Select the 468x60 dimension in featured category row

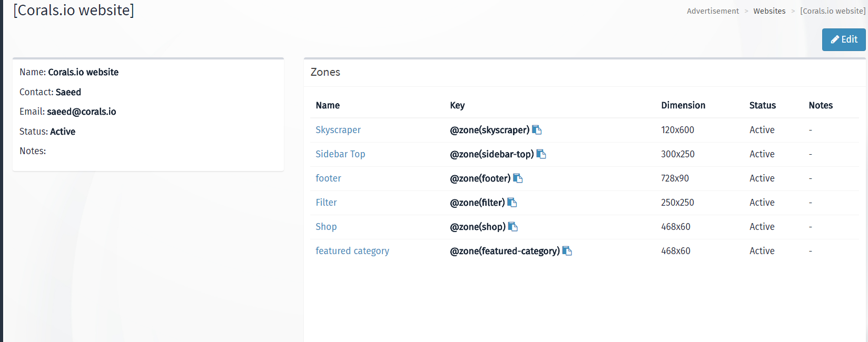tap(676, 251)
